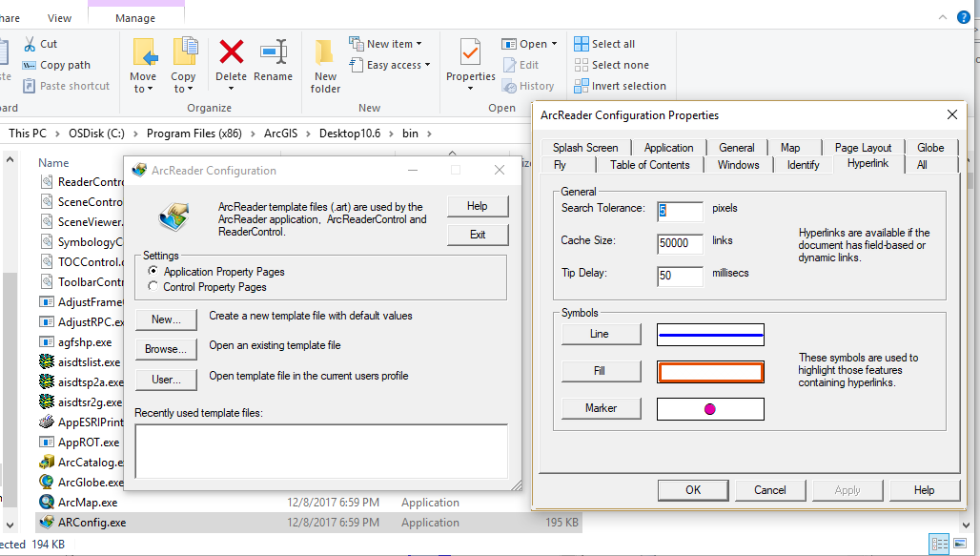Click the ArcCatalog.exe file icon
Image resolution: width=980 pixels, height=556 pixels.
(47, 462)
